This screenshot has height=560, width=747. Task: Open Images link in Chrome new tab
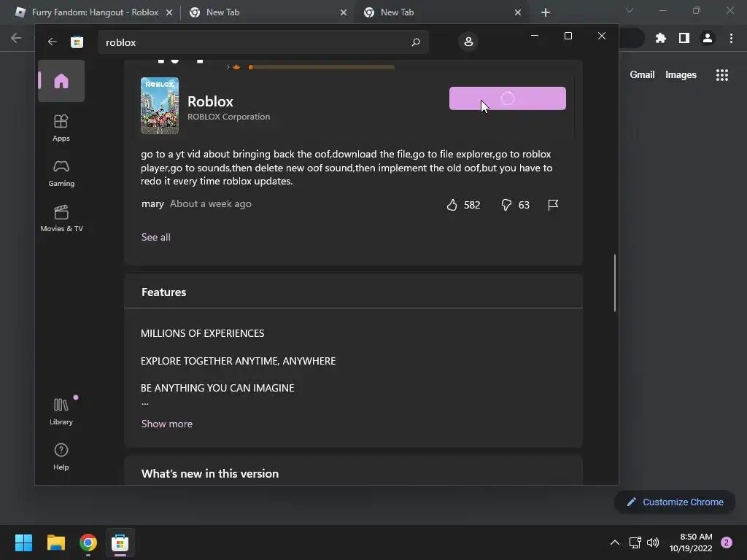point(681,75)
